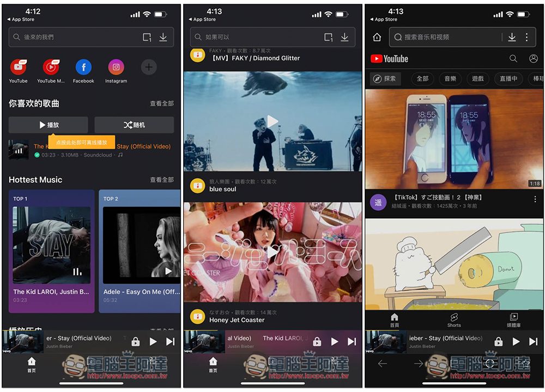View all liked songs via 查看全部
The height and width of the screenshot is (392, 545).
pyautogui.click(x=162, y=103)
